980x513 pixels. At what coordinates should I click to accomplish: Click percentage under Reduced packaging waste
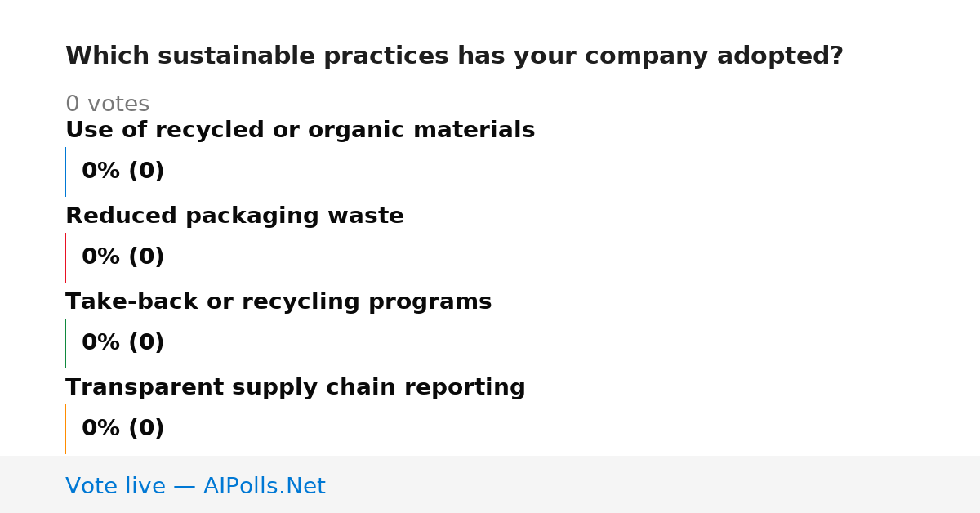click(x=122, y=257)
